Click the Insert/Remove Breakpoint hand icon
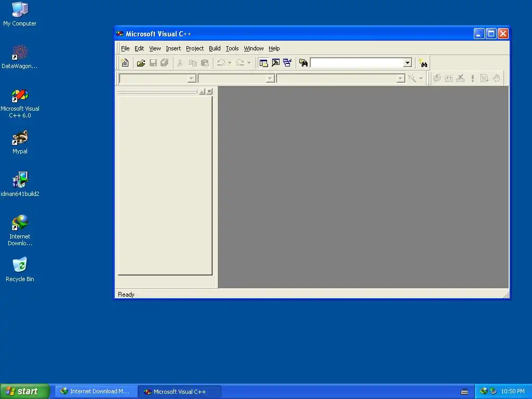This screenshot has height=399, width=532. click(x=496, y=78)
